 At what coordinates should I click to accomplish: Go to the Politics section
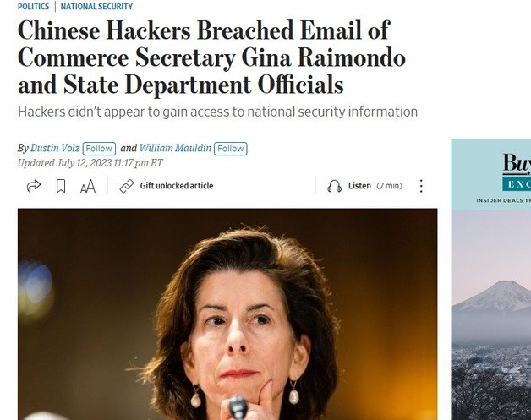(x=33, y=6)
